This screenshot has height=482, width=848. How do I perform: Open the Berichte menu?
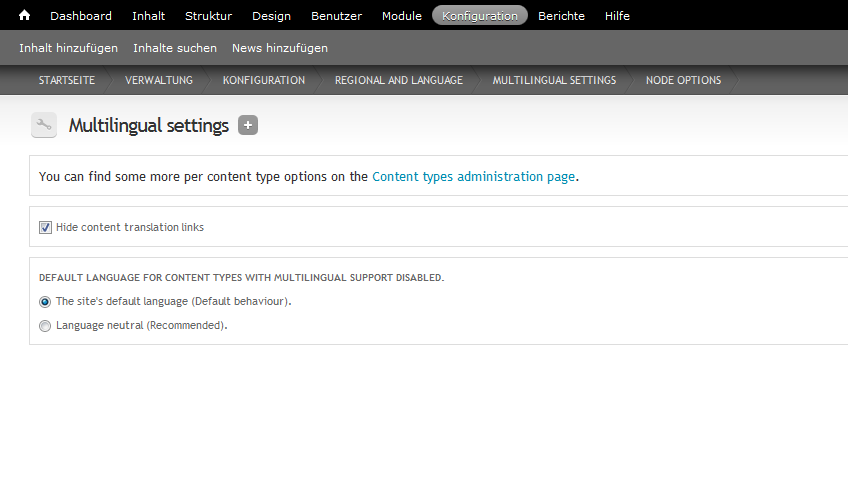pos(561,16)
